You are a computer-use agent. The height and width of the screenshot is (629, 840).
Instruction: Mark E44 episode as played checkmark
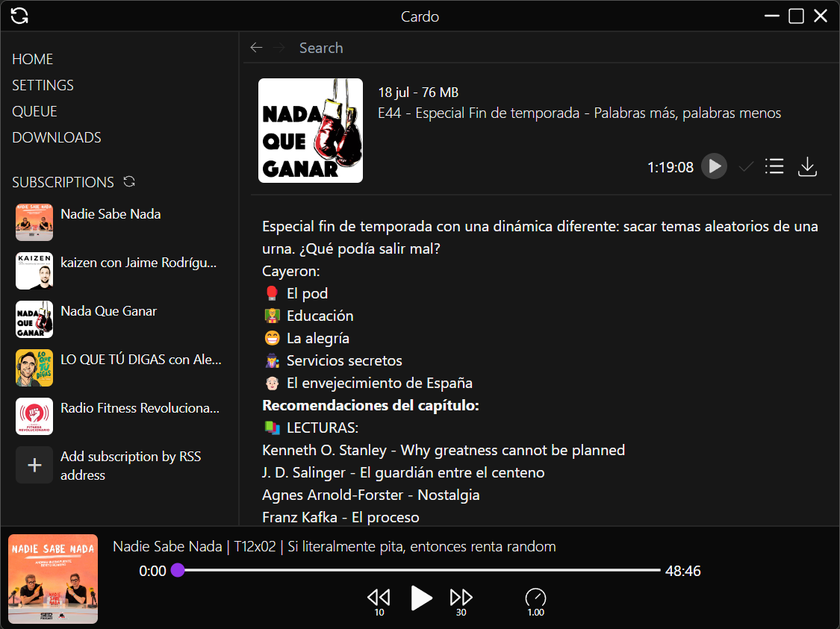pos(746,166)
